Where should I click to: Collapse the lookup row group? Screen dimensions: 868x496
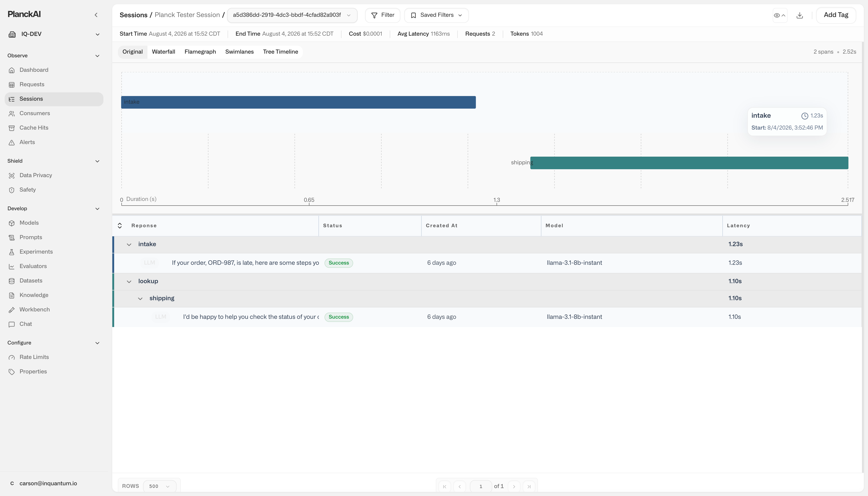pyautogui.click(x=129, y=282)
